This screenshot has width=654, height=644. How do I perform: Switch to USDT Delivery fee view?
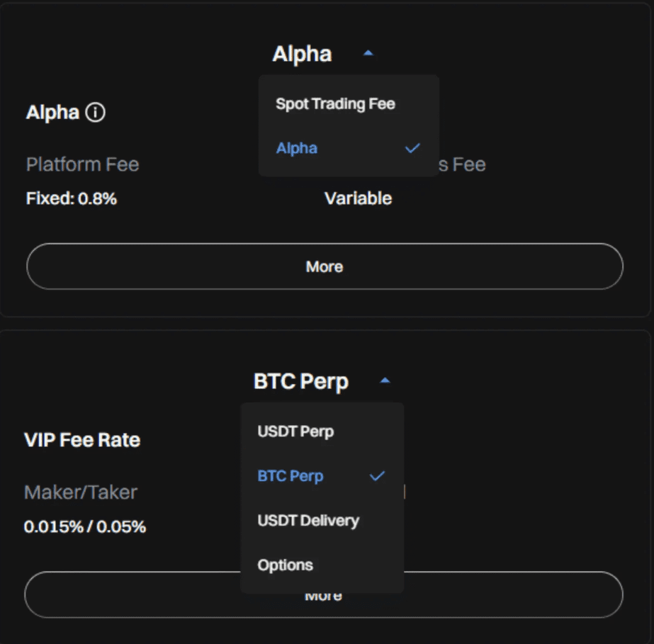308,521
